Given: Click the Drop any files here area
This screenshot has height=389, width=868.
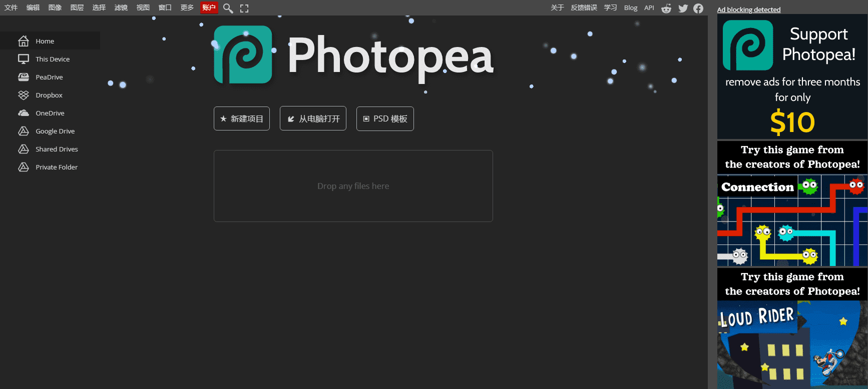Looking at the screenshot, I should (x=353, y=186).
